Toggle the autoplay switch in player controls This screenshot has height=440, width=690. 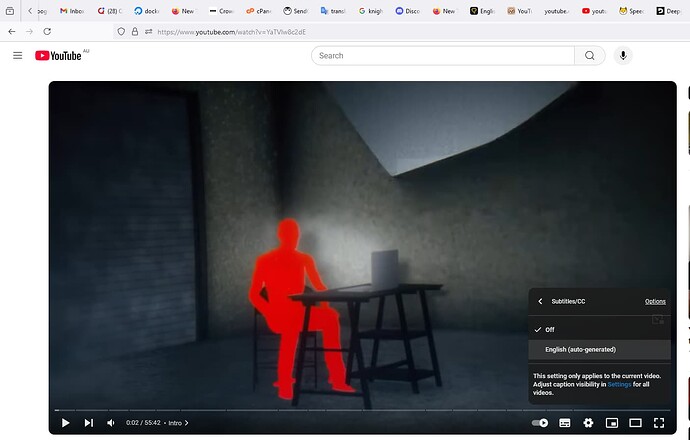tap(540, 423)
